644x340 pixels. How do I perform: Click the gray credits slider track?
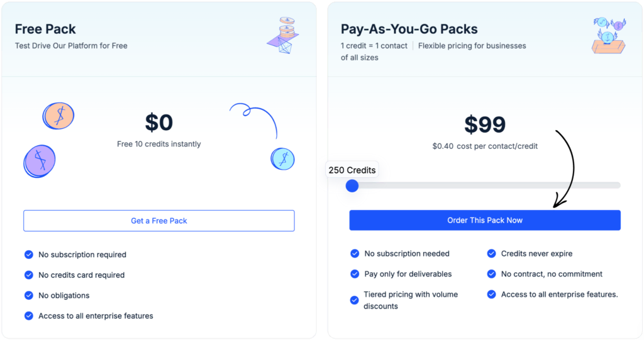pyautogui.click(x=491, y=185)
